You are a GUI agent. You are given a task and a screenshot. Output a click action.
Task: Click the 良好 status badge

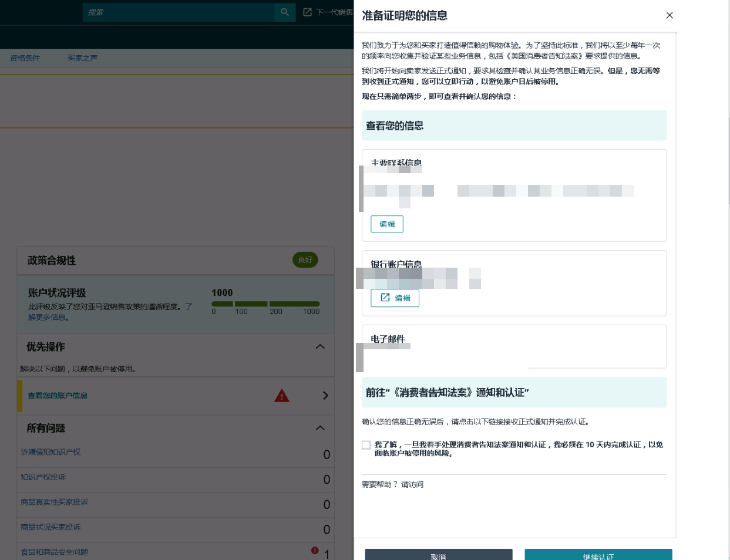click(x=305, y=260)
